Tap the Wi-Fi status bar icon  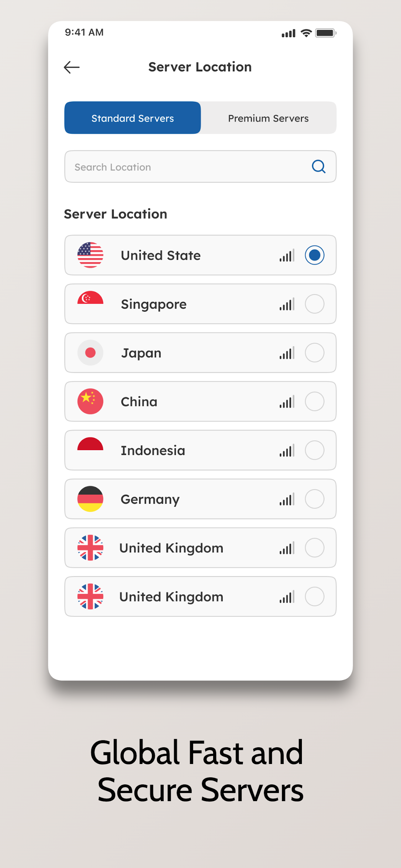(306, 33)
